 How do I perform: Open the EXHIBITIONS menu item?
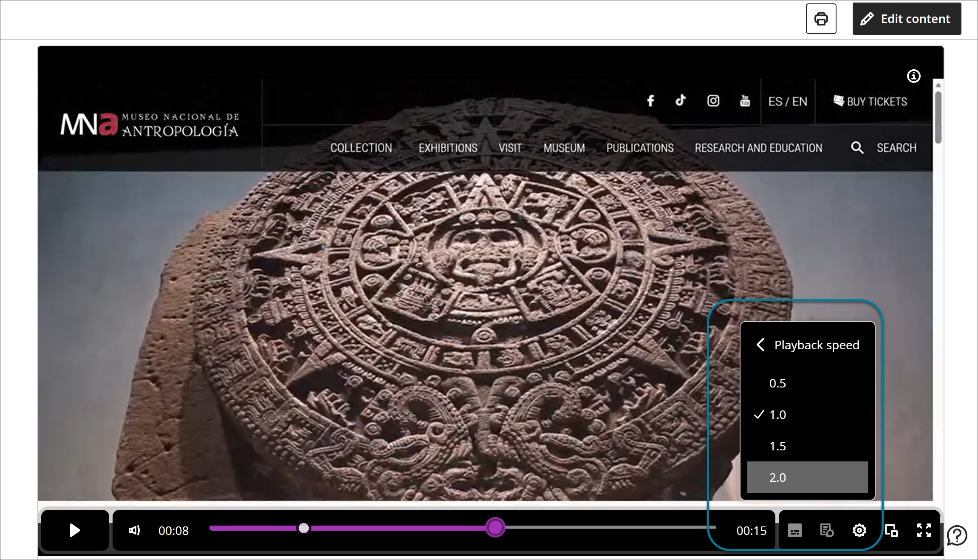448,148
